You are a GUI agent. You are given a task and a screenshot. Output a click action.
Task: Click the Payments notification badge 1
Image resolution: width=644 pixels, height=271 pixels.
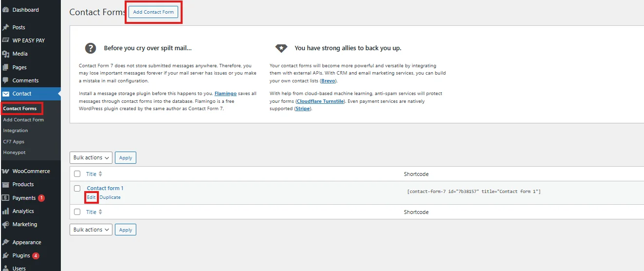41,198
